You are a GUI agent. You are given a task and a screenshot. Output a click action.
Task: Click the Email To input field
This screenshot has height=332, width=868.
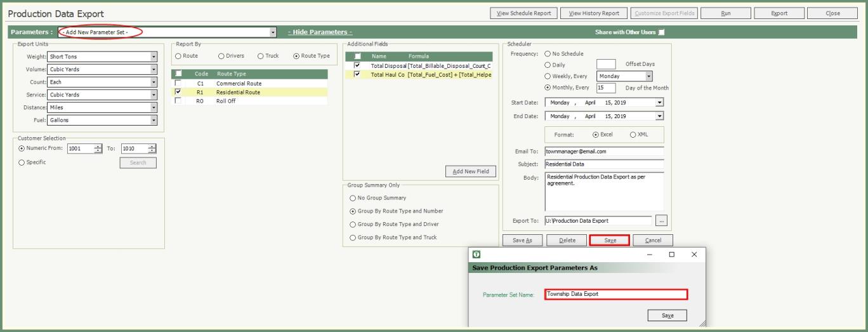604,152
